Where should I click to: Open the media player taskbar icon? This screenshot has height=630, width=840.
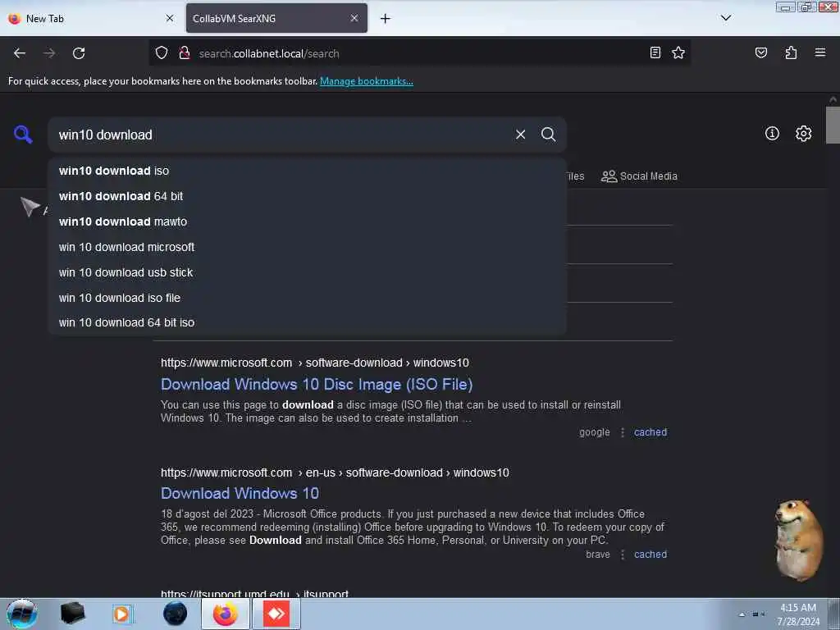pos(121,614)
